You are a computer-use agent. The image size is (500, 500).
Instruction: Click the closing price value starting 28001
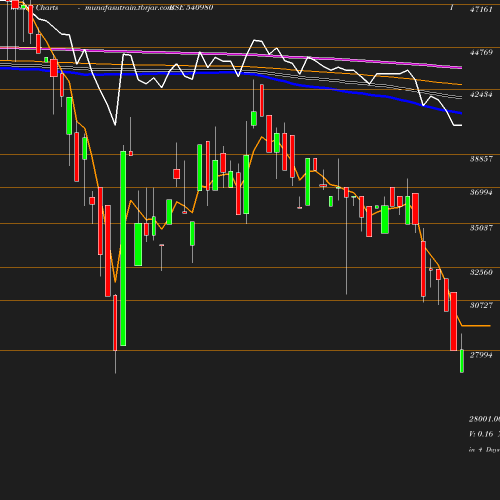(x=484, y=419)
